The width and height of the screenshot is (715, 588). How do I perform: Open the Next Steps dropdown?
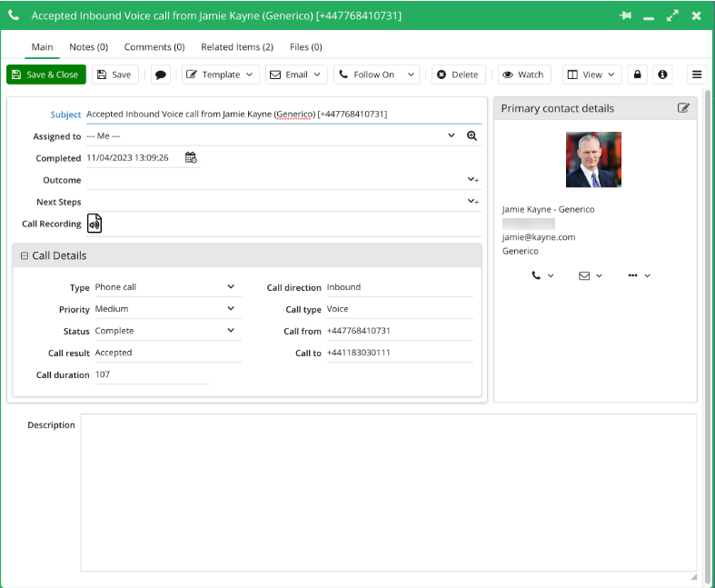[x=472, y=201]
